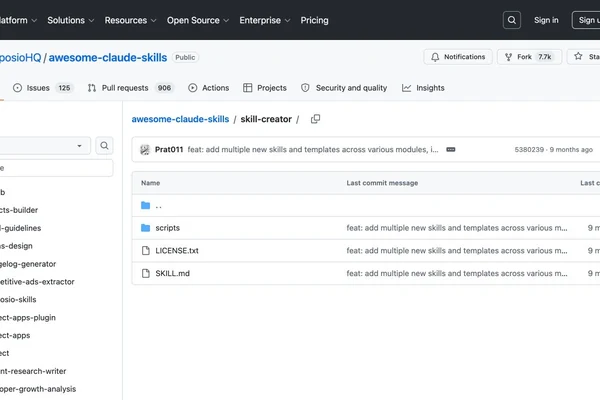The height and width of the screenshot is (400, 600).
Task: Click the search magnifier in the top header
Action: [x=512, y=20]
